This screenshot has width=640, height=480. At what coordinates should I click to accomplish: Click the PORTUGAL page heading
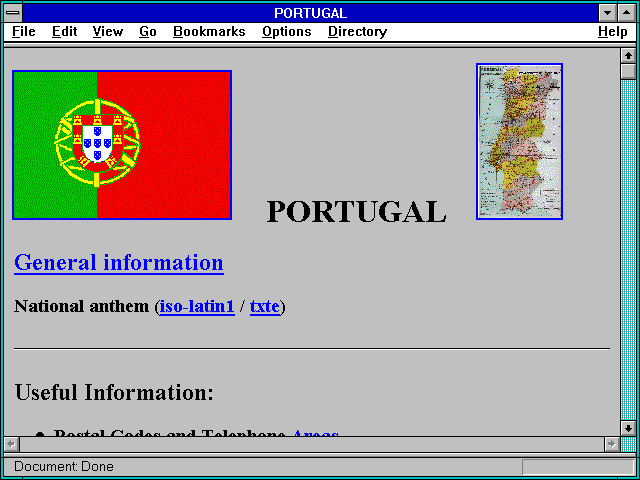[x=356, y=212]
